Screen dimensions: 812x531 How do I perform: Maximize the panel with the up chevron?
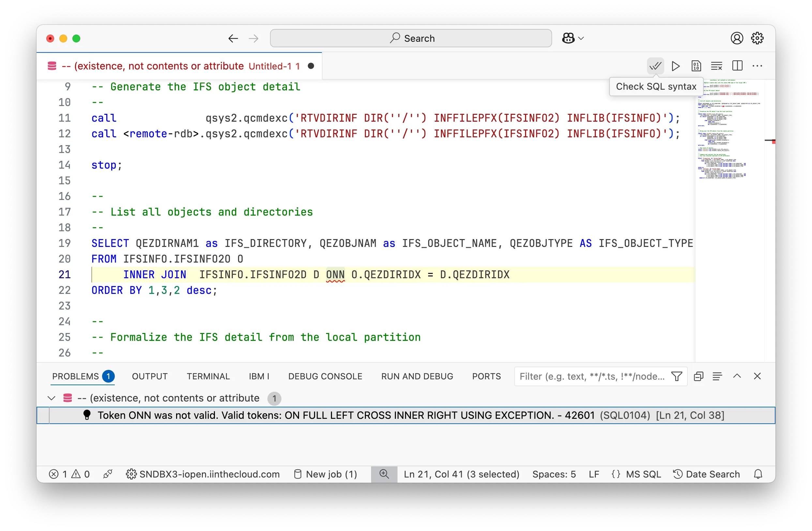coord(737,376)
